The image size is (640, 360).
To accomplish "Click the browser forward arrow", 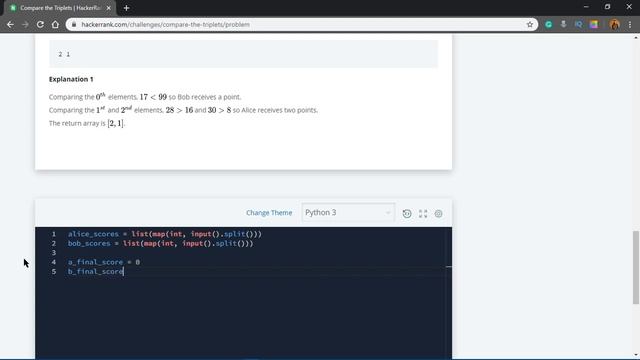I will (25, 24).
